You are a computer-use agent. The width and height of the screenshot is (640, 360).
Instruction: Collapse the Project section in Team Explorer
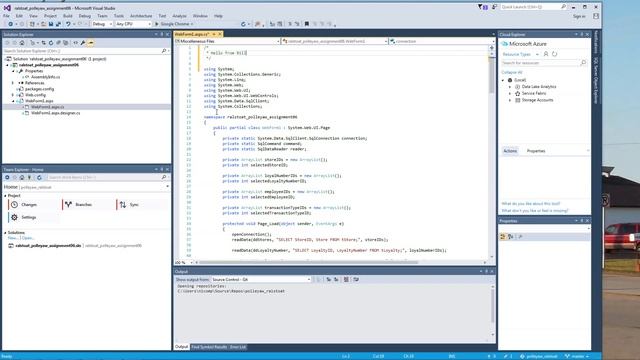click(x=5, y=196)
